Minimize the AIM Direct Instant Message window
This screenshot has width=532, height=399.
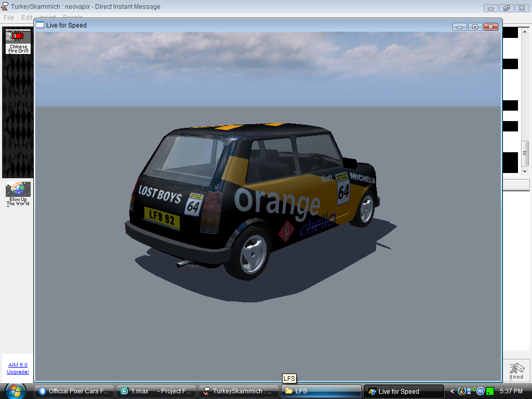490,8
